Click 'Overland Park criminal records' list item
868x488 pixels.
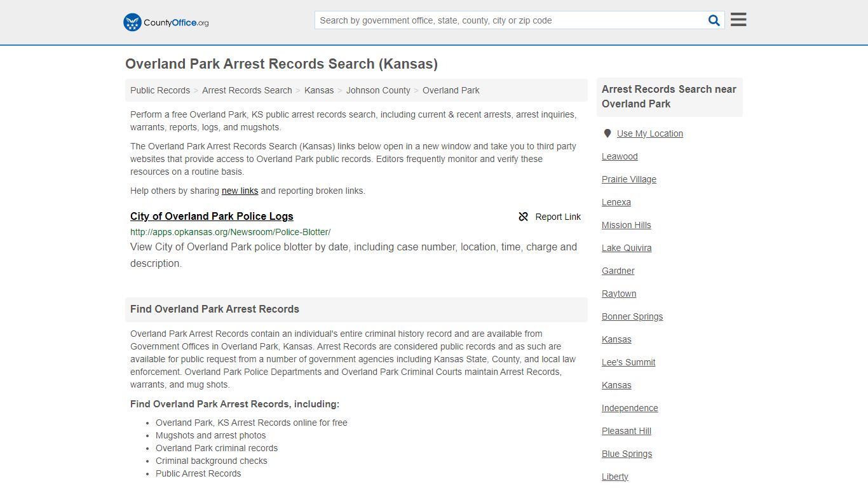(217, 448)
